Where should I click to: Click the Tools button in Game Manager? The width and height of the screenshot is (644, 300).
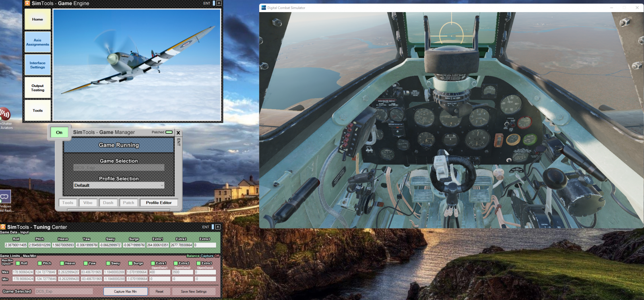(68, 203)
